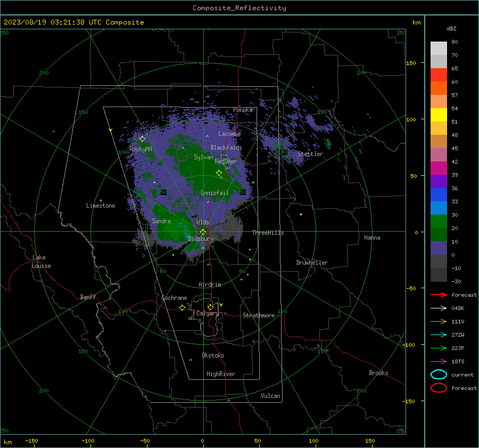Select the cyan current ellipse icon
The width and height of the screenshot is (479, 448).
pos(439,374)
